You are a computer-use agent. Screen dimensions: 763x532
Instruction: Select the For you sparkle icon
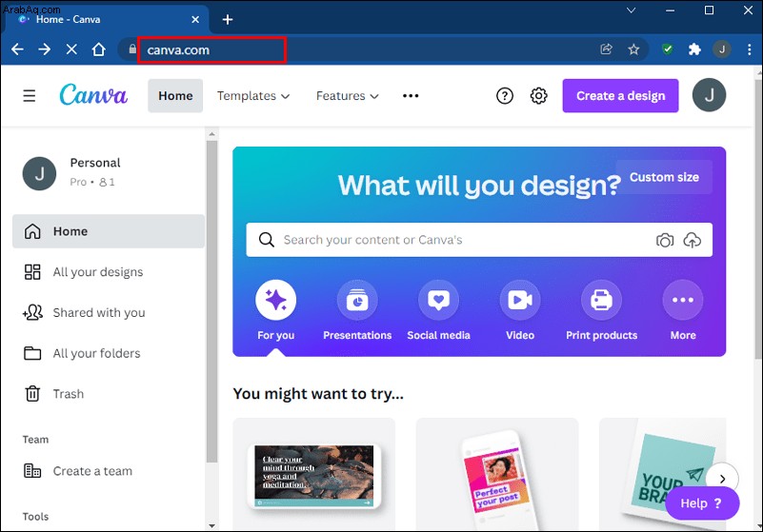pyautogui.click(x=276, y=300)
